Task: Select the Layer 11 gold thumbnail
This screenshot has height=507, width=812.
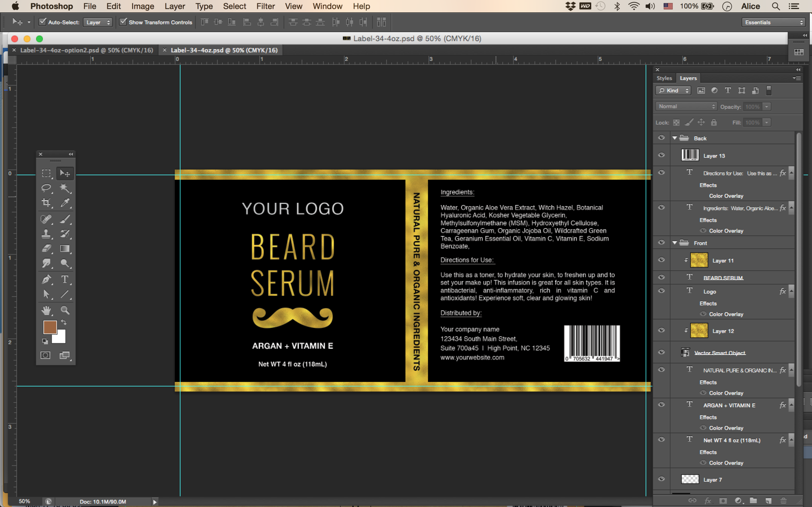Action: pos(699,260)
